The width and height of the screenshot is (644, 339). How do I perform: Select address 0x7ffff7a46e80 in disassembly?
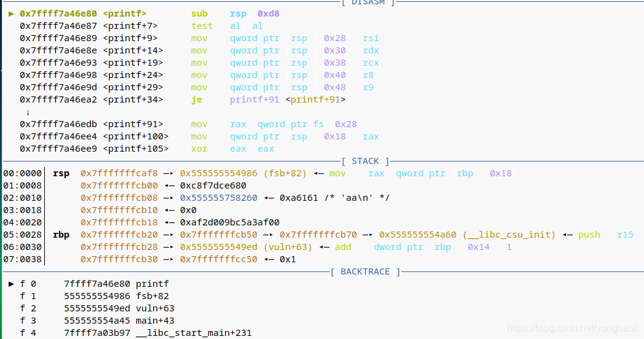(x=58, y=14)
